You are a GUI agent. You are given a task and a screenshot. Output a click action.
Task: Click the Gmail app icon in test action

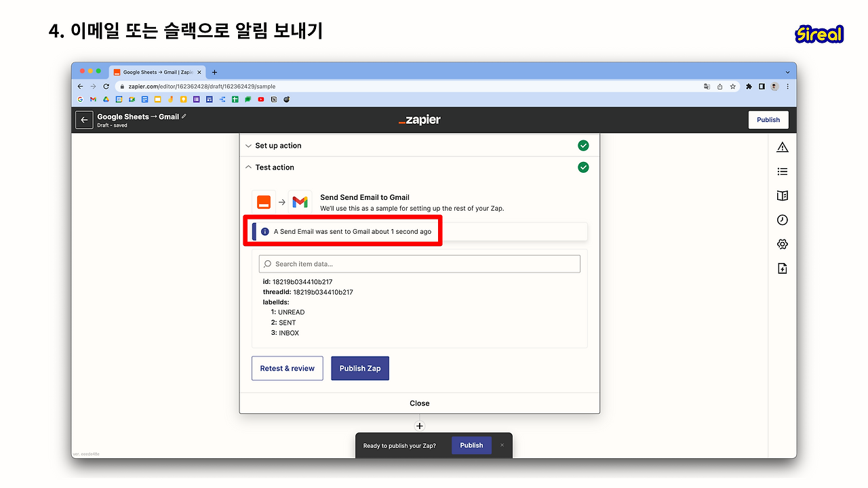pyautogui.click(x=299, y=202)
